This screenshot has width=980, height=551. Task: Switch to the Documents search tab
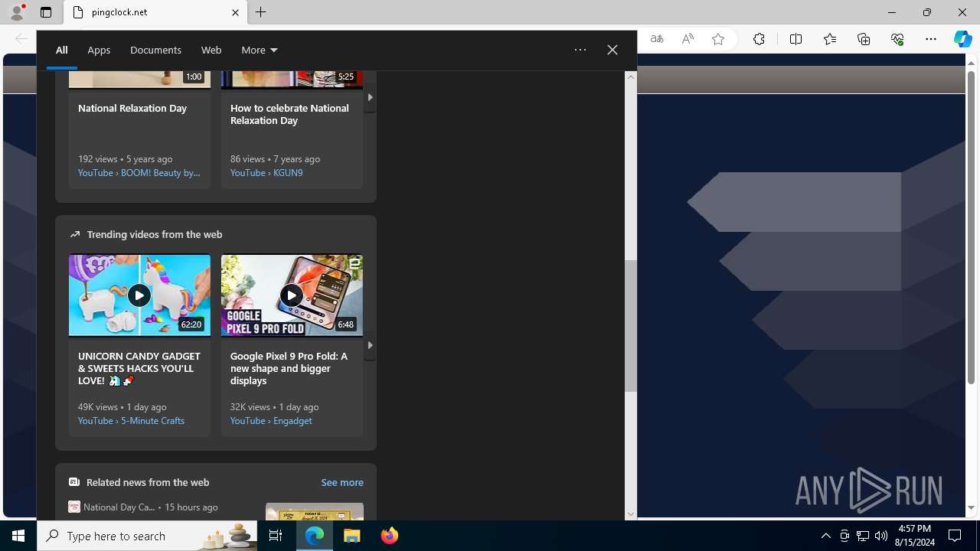click(x=155, y=50)
